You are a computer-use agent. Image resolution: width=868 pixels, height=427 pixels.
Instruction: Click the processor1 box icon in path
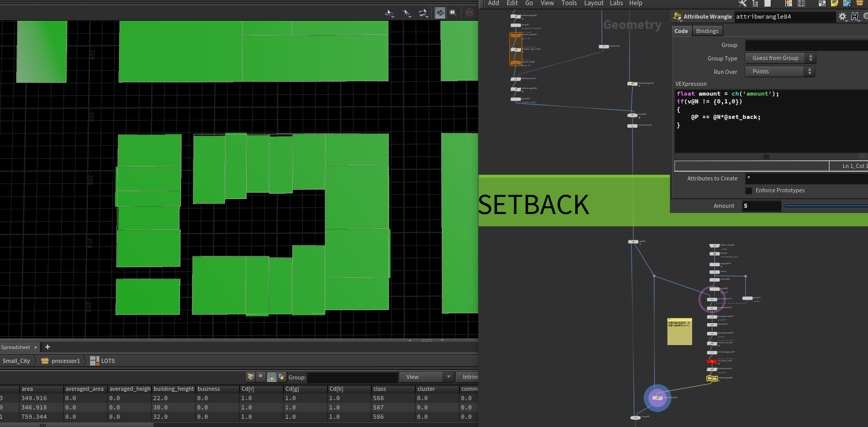[x=45, y=361]
